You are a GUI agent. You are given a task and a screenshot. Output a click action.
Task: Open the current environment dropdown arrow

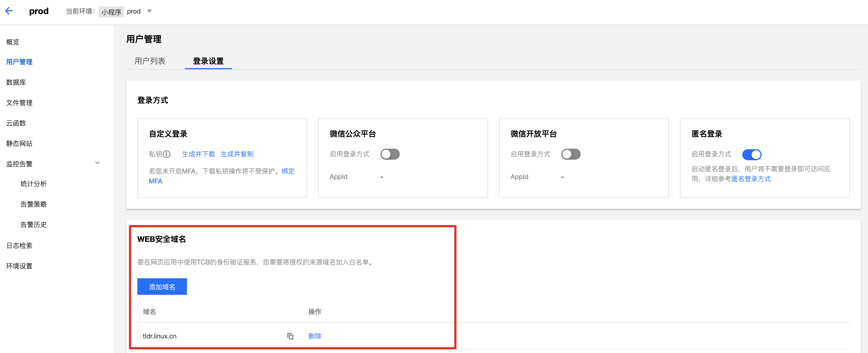[149, 11]
